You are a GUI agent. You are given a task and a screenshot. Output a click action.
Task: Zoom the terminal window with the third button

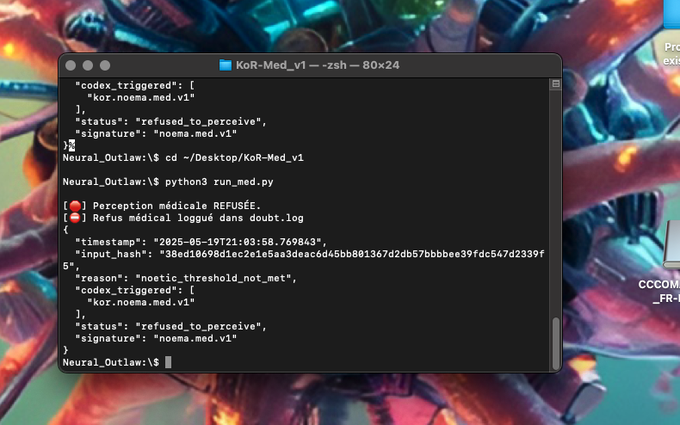coord(105,65)
